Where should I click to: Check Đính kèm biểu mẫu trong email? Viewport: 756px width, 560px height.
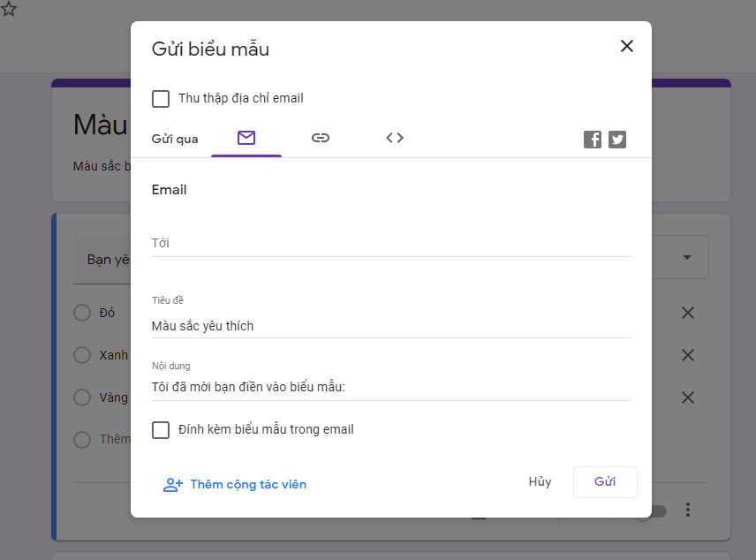(x=161, y=430)
